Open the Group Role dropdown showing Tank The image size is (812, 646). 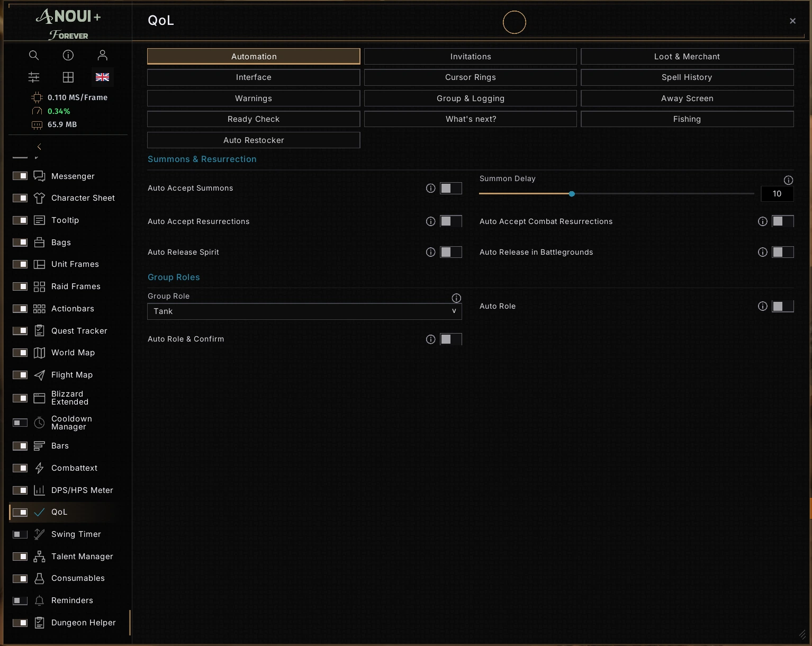[x=304, y=311]
